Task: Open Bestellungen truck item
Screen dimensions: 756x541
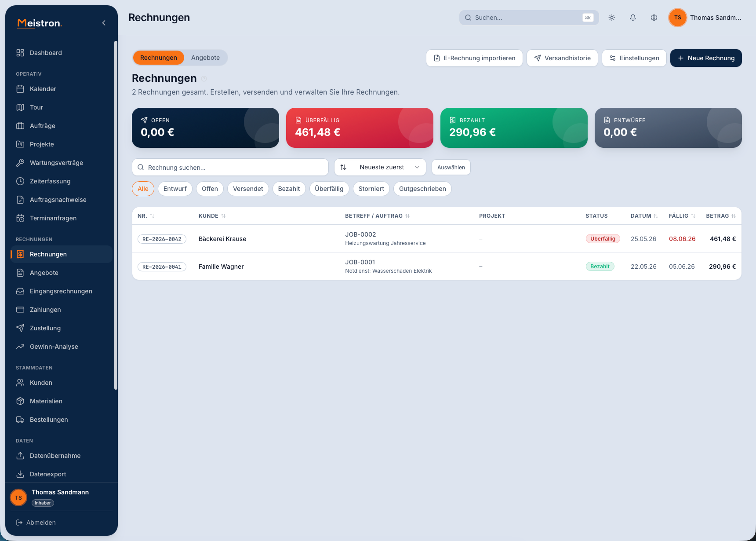Action: (x=62, y=420)
